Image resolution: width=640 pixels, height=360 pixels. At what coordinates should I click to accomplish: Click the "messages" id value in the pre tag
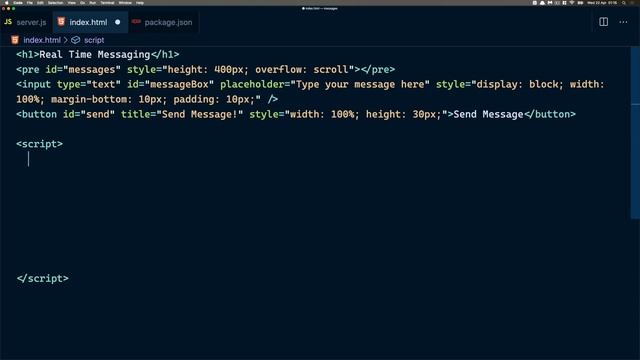(x=92, y=70)
